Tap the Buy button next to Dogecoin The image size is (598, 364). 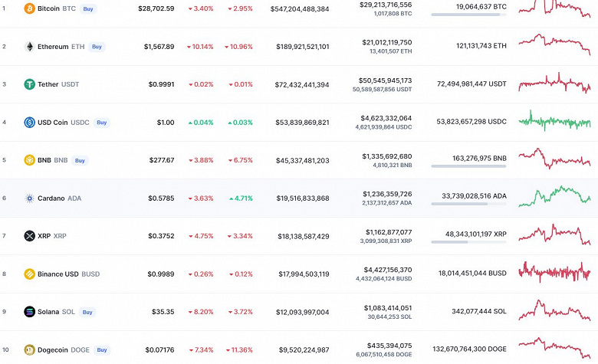pos(102,349)
